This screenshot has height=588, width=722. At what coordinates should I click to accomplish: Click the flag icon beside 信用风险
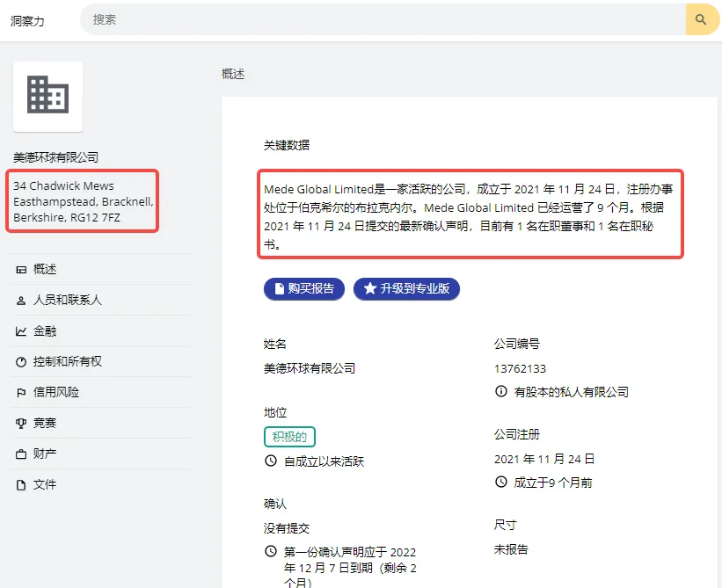21,393
